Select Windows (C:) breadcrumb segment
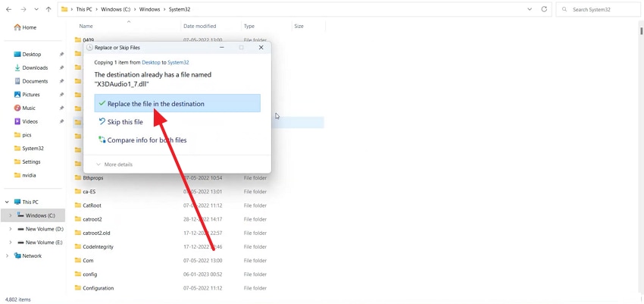The width and height of the screenshot is (644, 304). [115, 9]
